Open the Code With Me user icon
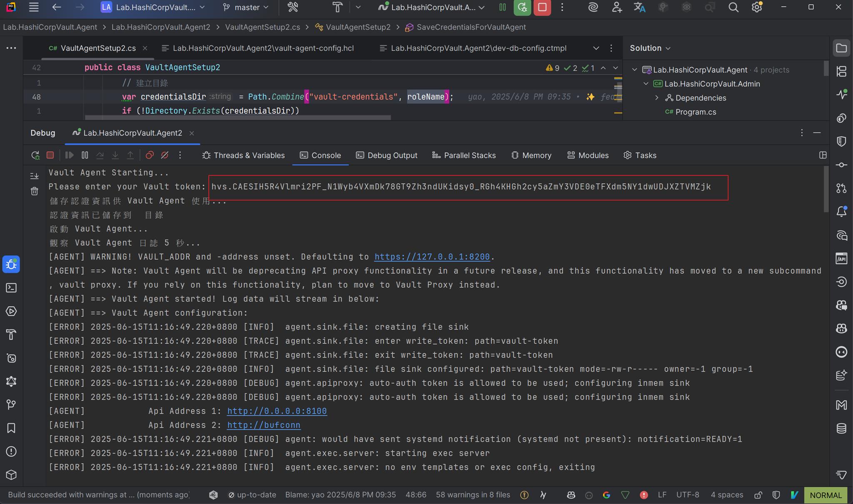853x504 pixels. 616,7
